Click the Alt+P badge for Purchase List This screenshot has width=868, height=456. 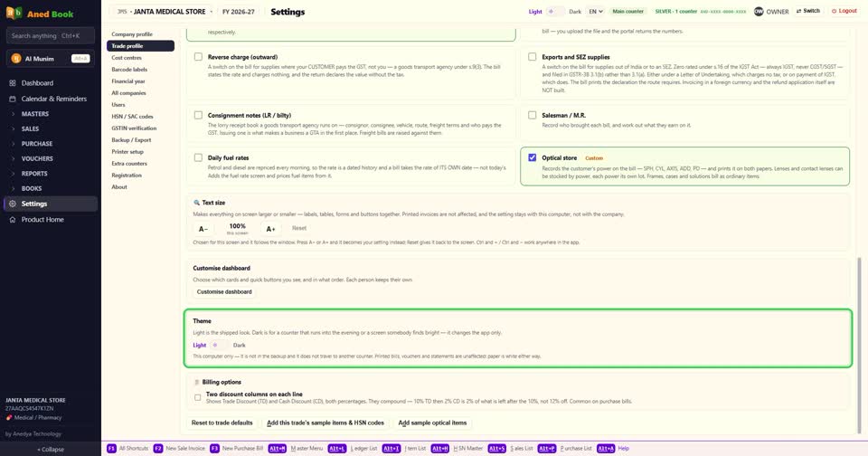pos(546,448)
